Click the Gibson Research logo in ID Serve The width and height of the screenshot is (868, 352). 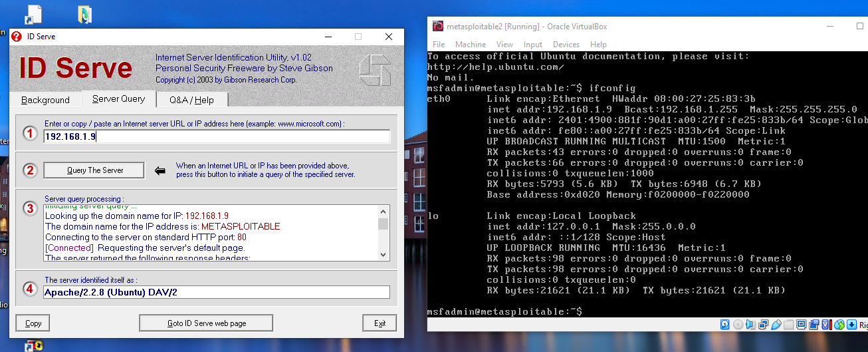click(x=375, y=69)
